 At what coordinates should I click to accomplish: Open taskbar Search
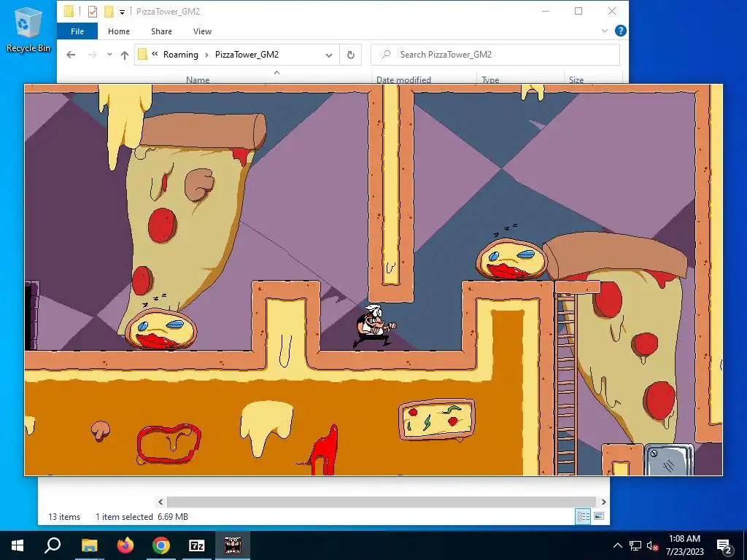tap(53, 545)
